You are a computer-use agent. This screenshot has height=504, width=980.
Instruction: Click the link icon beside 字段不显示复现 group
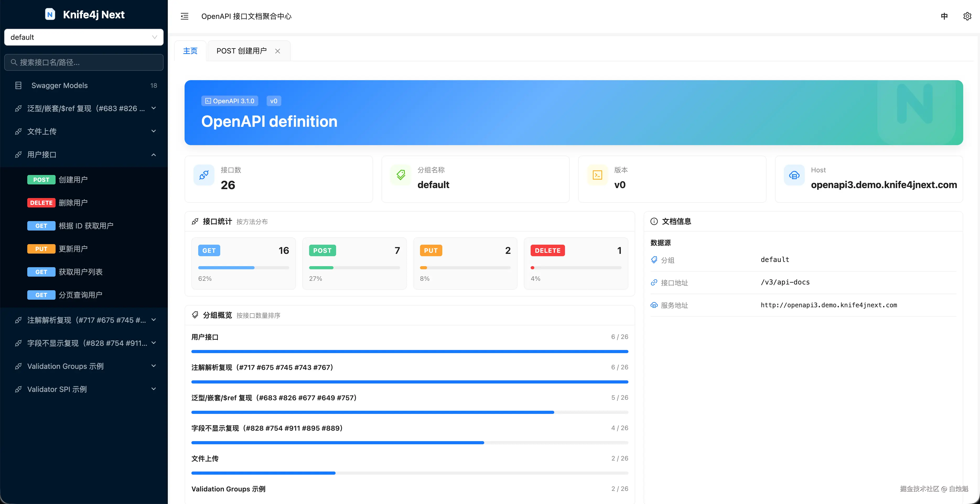(18, 344)
